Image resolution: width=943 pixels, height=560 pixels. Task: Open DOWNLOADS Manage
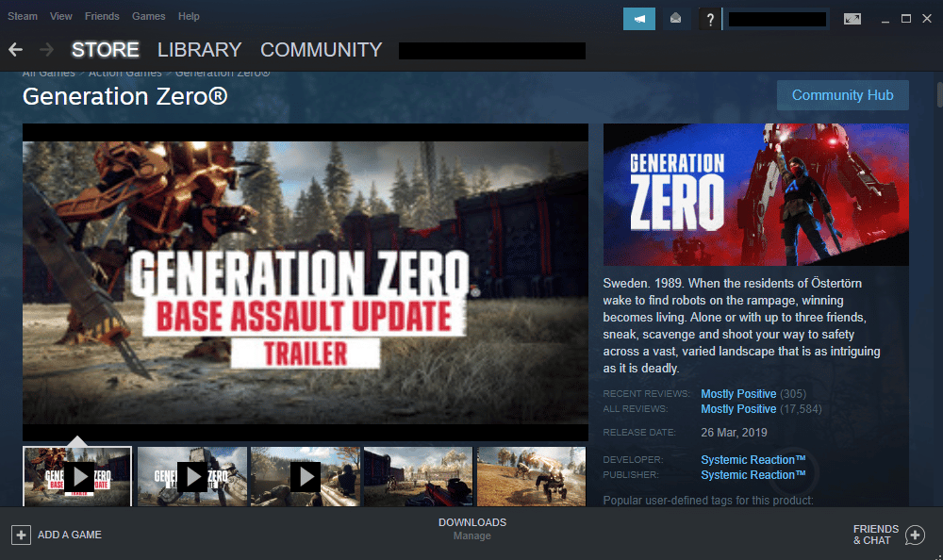pyautogui.click(x=472, y=529)
